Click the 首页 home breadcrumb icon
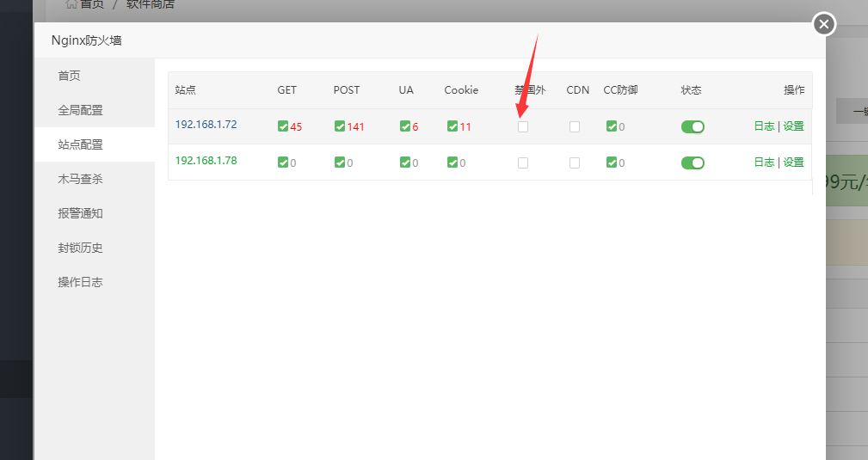 point(72,4)
